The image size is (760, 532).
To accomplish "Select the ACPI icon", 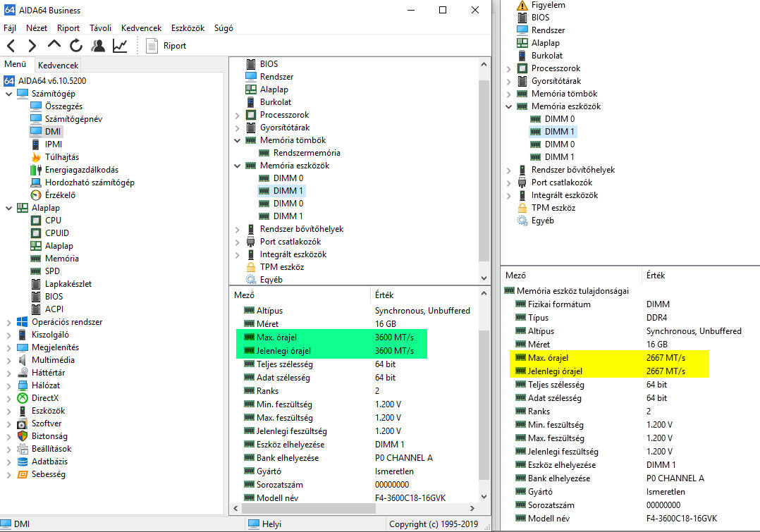I will (35, 309).
